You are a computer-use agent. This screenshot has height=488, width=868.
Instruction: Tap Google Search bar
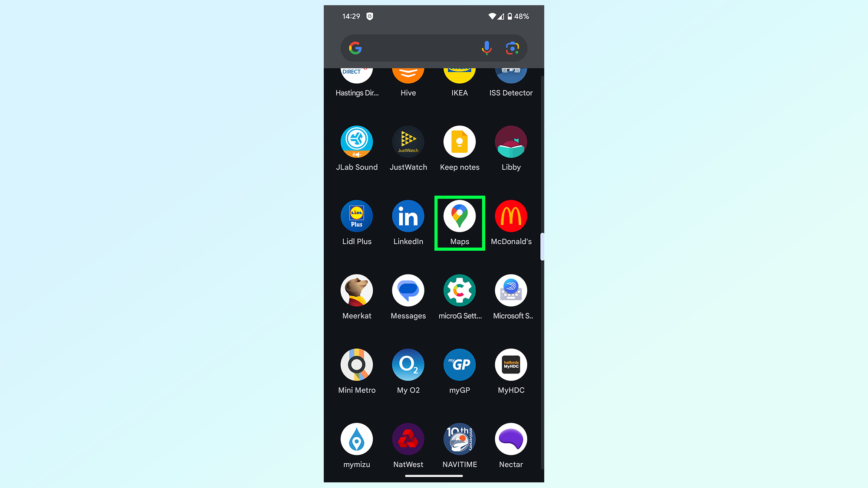[434, 48]
